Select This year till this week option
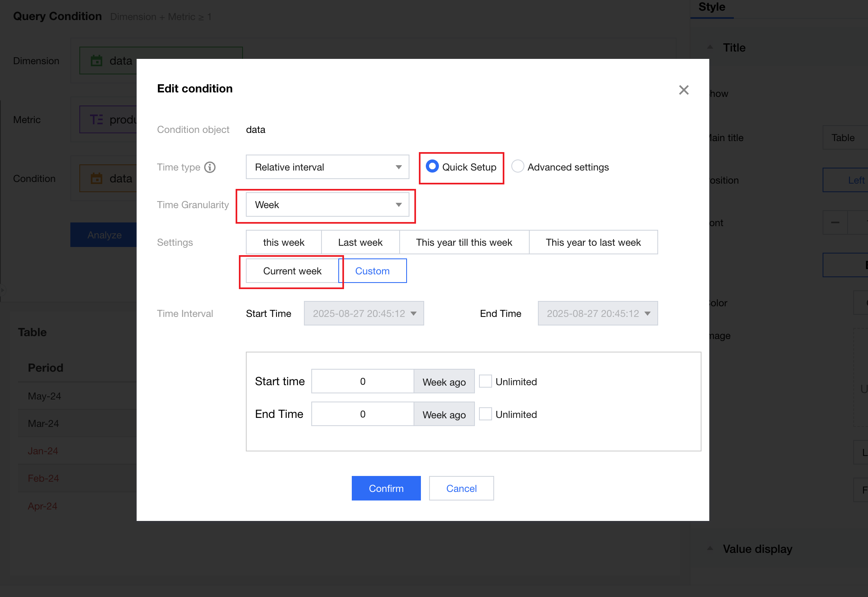 (x=464, y=242)
